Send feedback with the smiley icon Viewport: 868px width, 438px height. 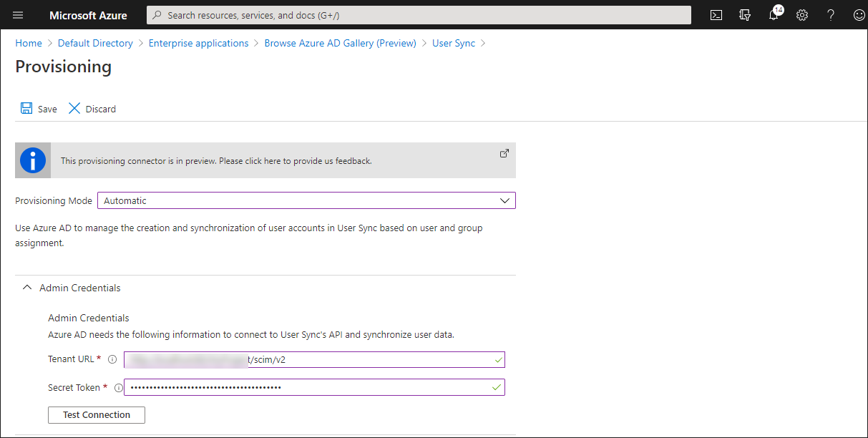tap(859, 15)
